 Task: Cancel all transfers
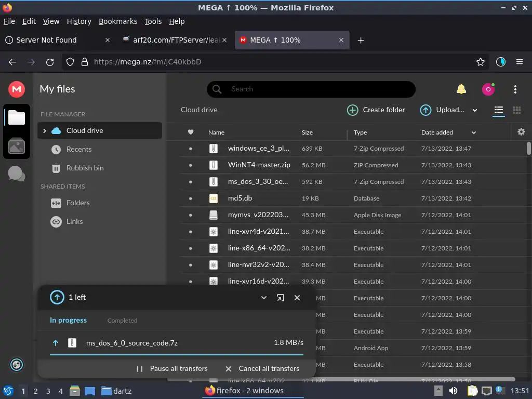pos(262,368)
